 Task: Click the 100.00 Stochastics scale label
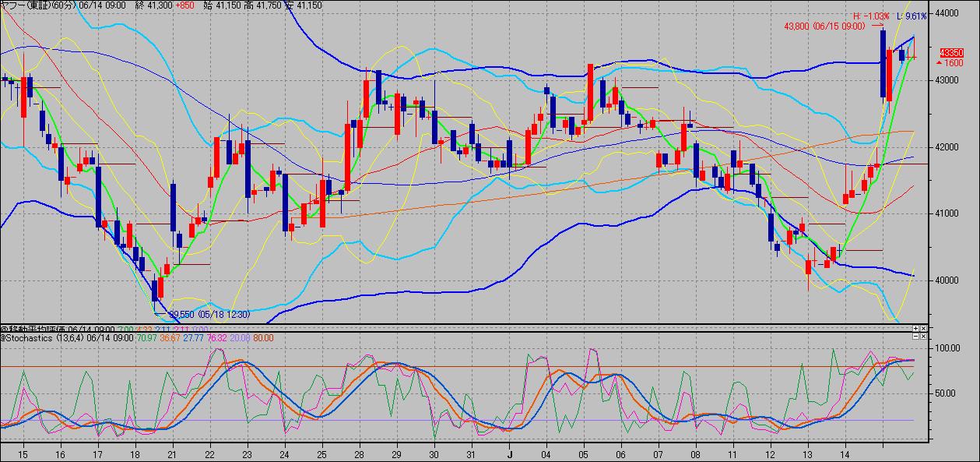click(945, 349)
